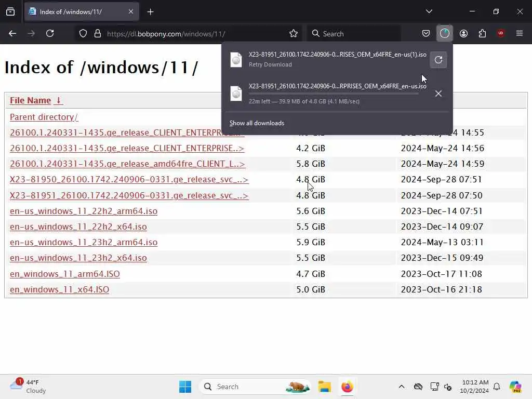Open tracking protection shield info

83,34
